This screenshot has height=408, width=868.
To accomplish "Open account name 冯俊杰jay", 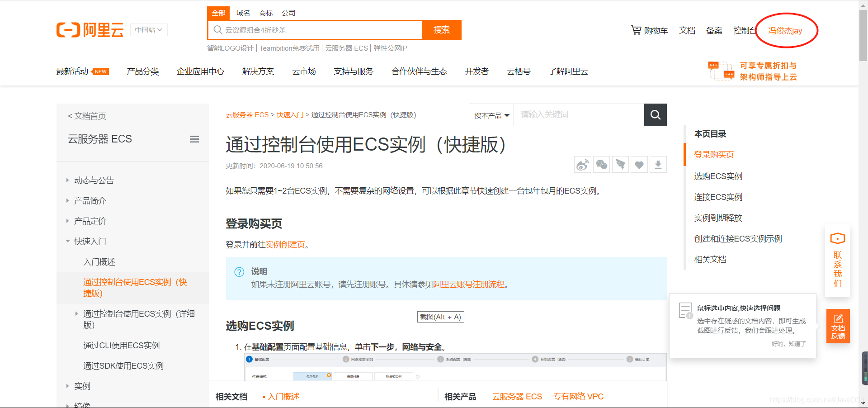I will point(785,31).
